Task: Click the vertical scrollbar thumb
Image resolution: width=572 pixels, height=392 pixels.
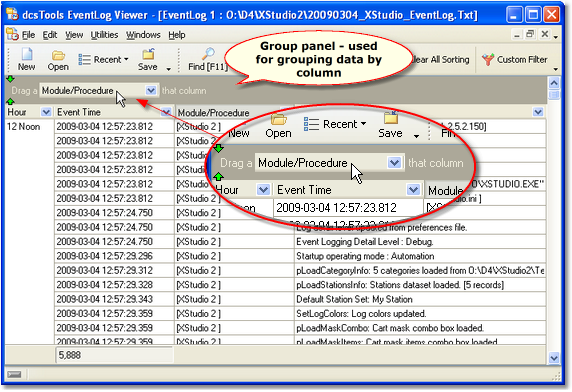Action: 554,95
